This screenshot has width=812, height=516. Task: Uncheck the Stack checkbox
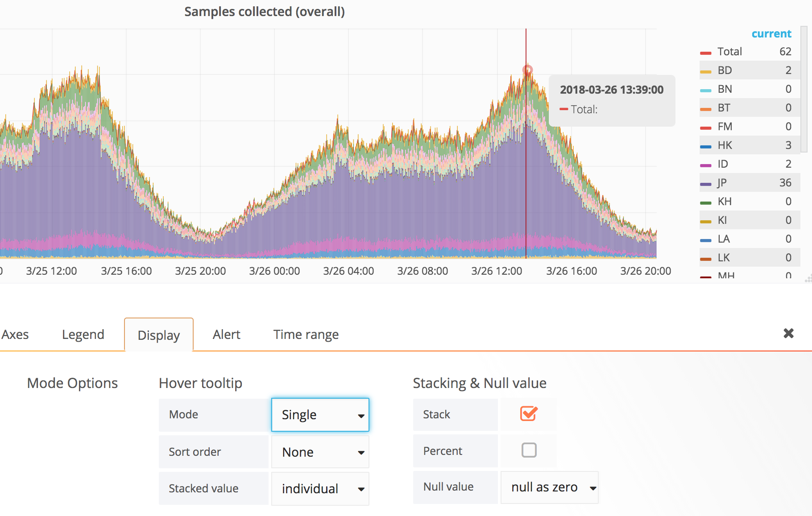pos(528,414)
